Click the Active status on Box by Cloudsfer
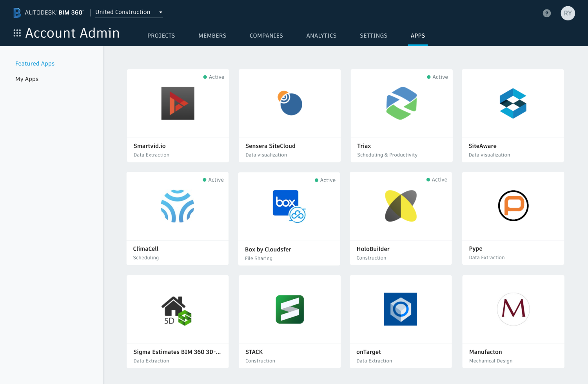Screen dimensions: 588x384 325,180
